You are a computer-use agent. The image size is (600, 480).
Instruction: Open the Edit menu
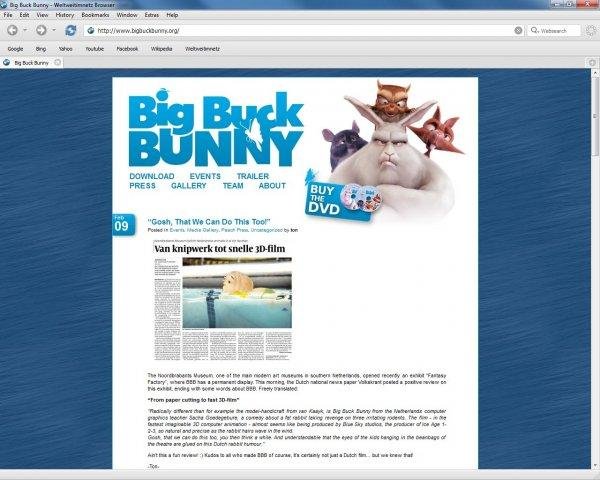coord(24,15)
